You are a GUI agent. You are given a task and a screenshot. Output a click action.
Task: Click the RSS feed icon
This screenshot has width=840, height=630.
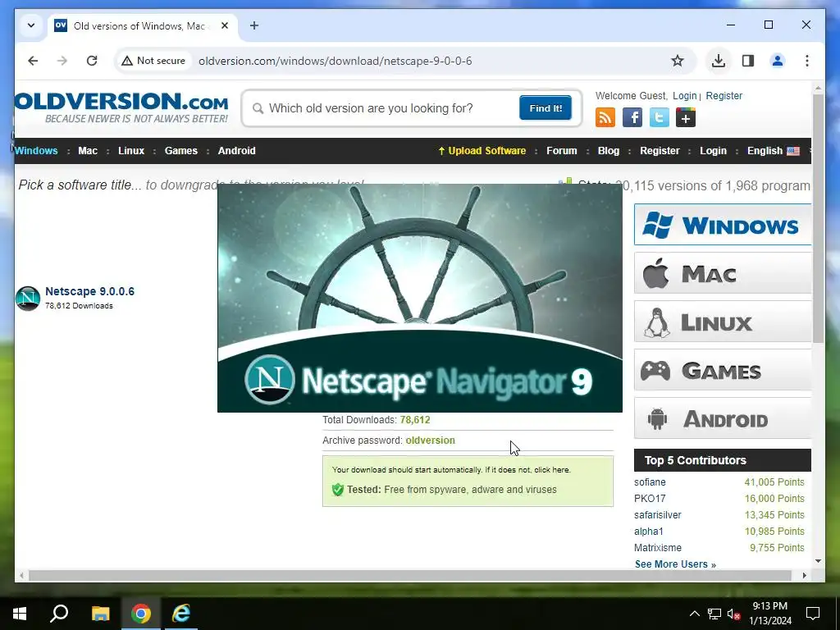point(605,117)
